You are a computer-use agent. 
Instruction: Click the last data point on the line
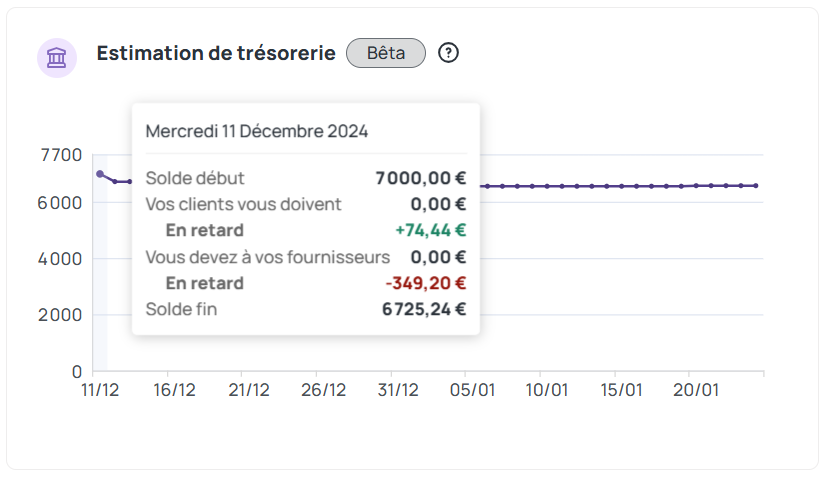tap(756, 185)
